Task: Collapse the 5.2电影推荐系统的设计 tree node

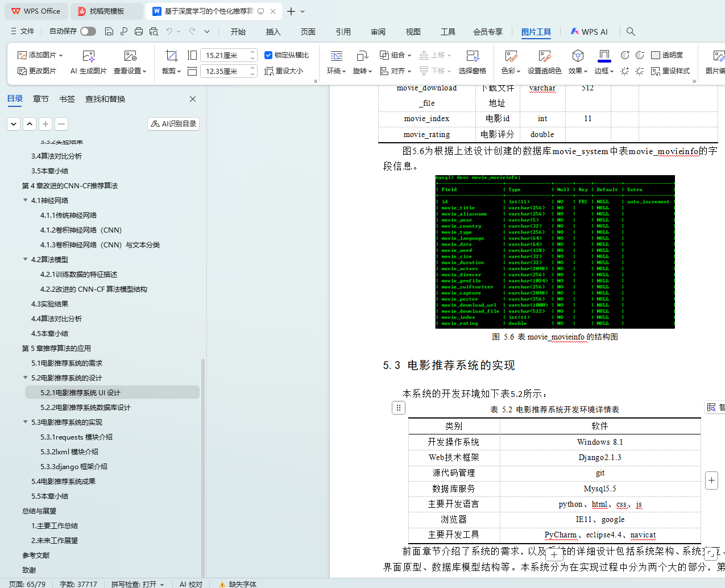Action: (x=25, y=378)
